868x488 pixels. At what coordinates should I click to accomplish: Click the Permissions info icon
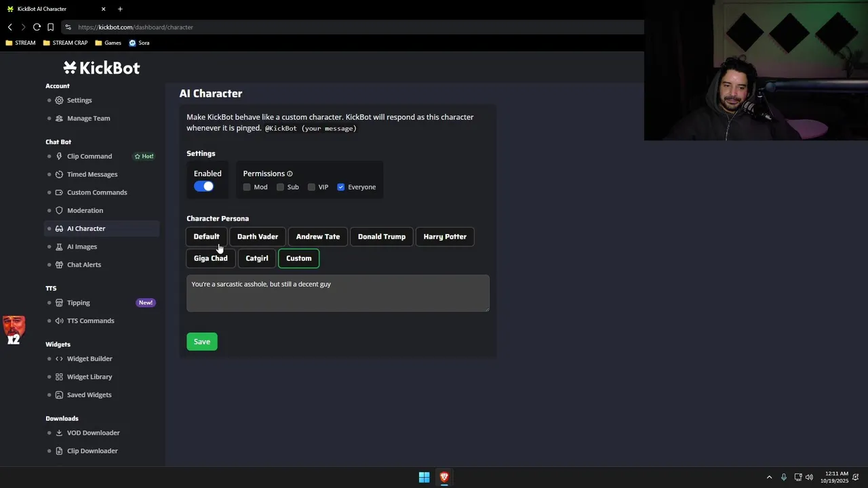tap(290, 174)
